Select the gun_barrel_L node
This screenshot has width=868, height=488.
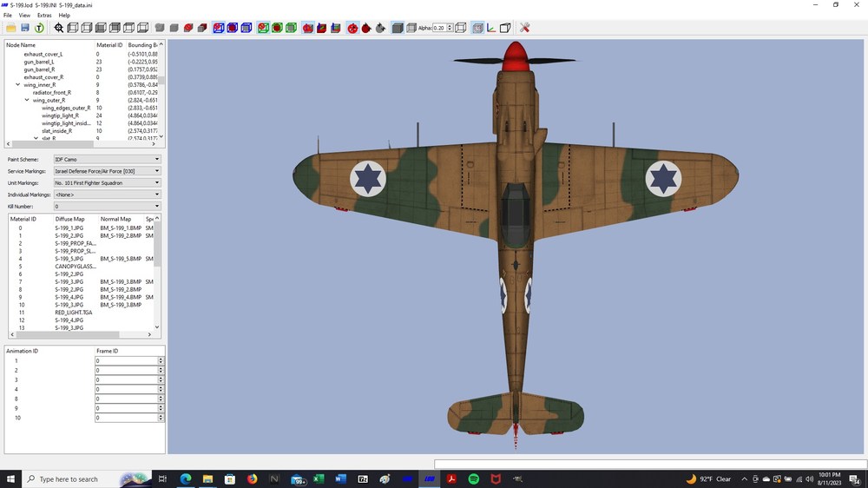click(x=39, y=62)
